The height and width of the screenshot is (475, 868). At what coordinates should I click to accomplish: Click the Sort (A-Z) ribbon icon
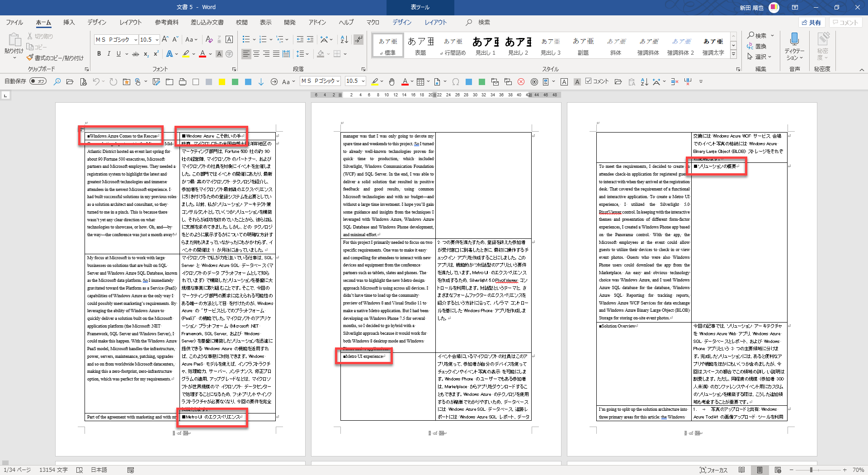[344, 40]
